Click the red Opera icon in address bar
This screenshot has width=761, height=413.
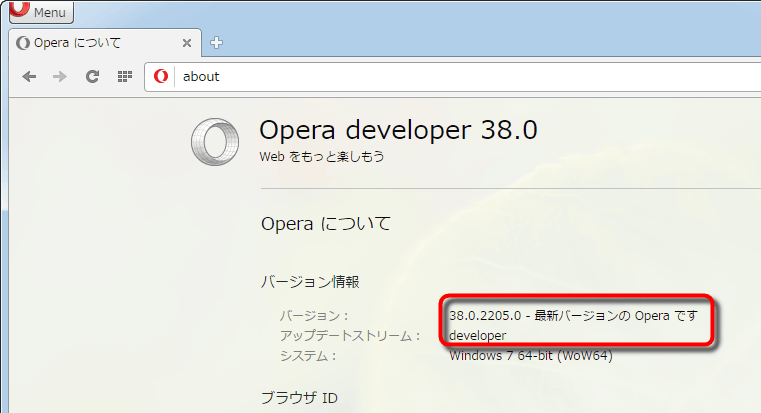(x=161, y=76)
